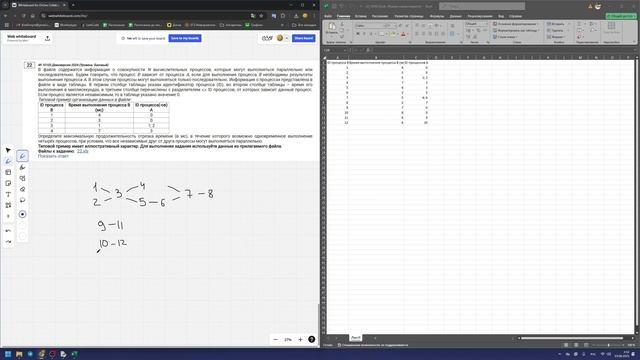The height and width of the screenshot is (360, 640).
Task: Click the Excel search box in title bar
Action: (x=482, y=6)
